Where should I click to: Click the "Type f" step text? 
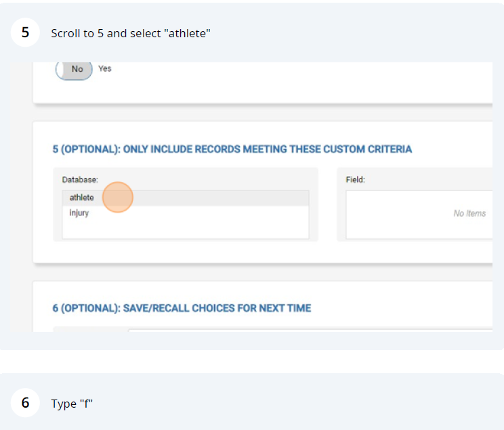71,404
